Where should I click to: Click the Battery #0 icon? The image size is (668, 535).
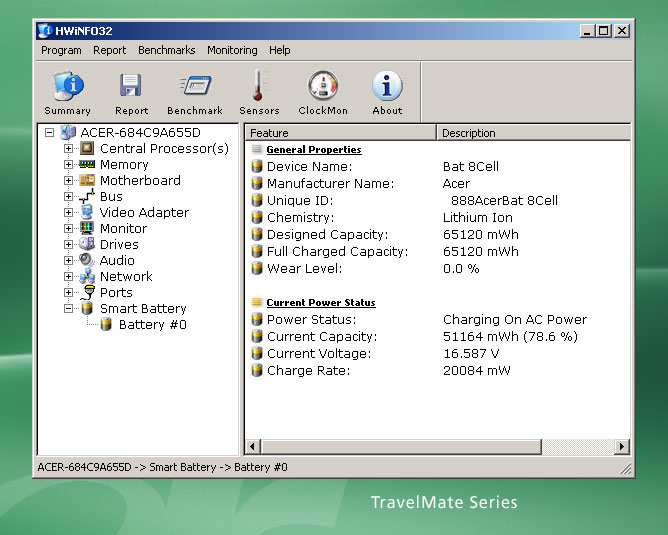[x=106, y=325]
